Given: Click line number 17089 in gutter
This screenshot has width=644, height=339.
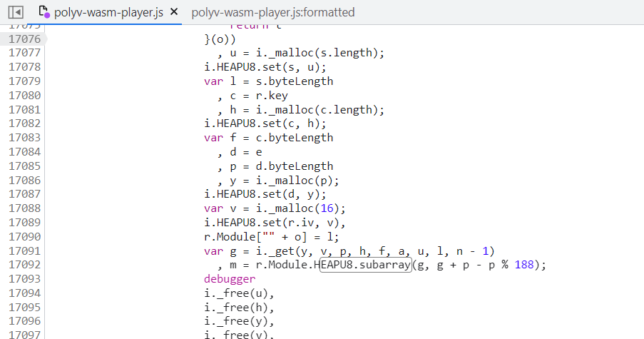Looking at the screenshot, I should pos(25,223).
